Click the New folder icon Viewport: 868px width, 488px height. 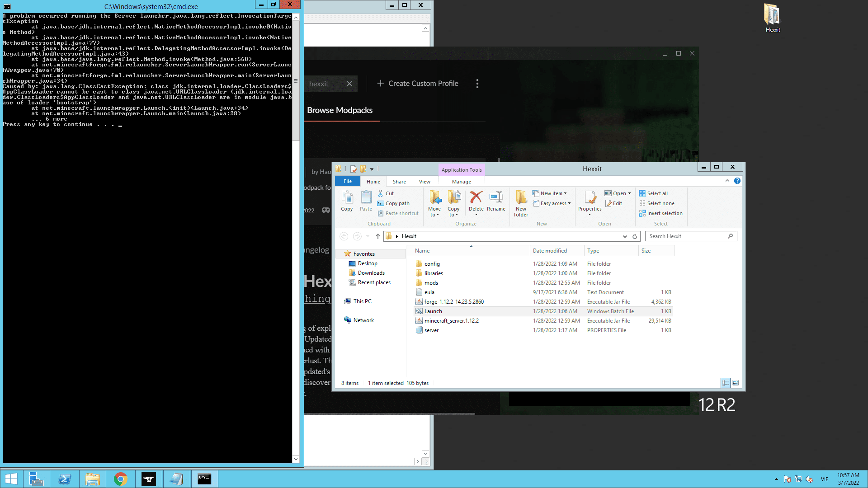pos(521,198)
